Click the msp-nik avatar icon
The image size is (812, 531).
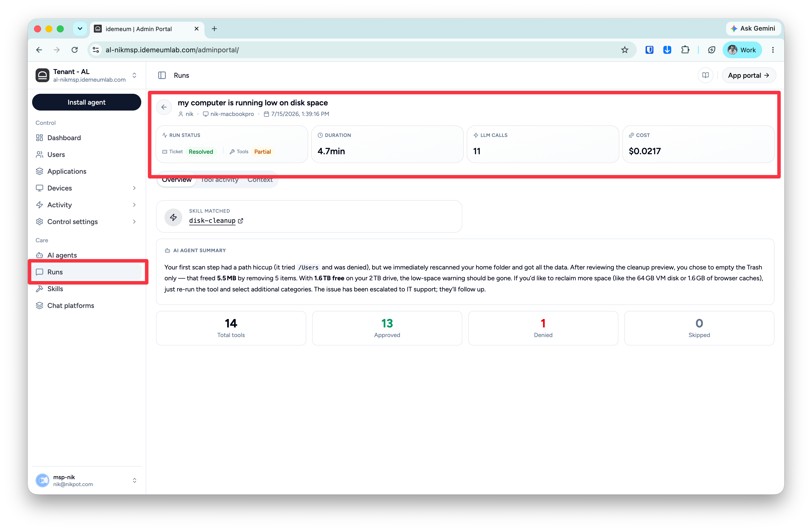click(x=42, y=480)
